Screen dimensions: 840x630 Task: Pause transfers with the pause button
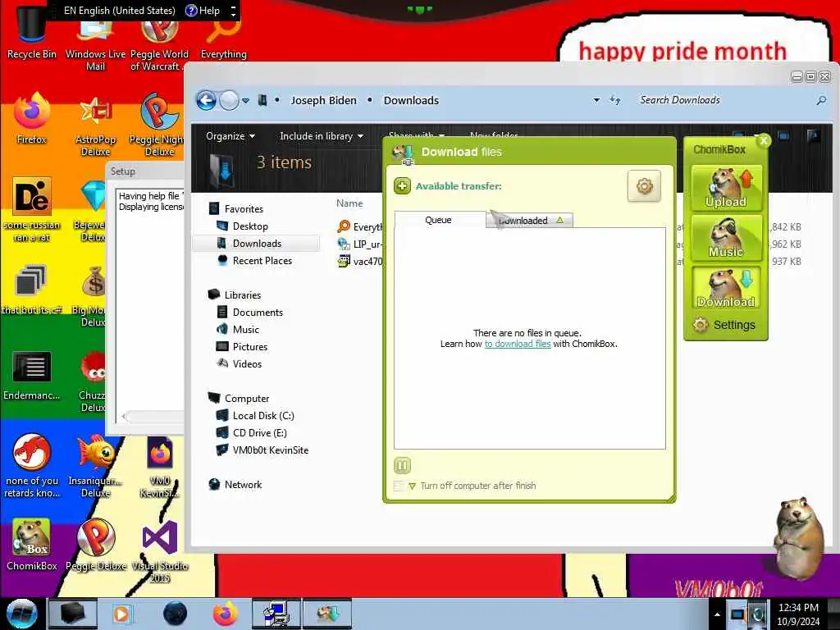click(402, 465)
